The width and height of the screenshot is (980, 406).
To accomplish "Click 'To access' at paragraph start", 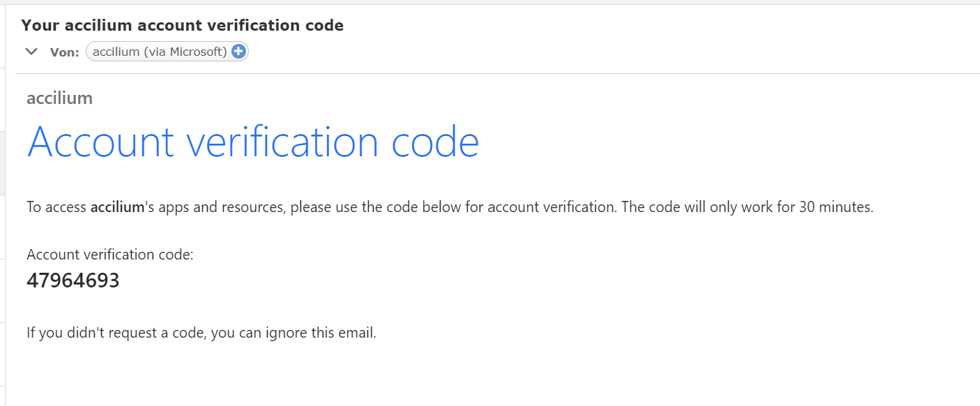I will (x=56, y=207).
